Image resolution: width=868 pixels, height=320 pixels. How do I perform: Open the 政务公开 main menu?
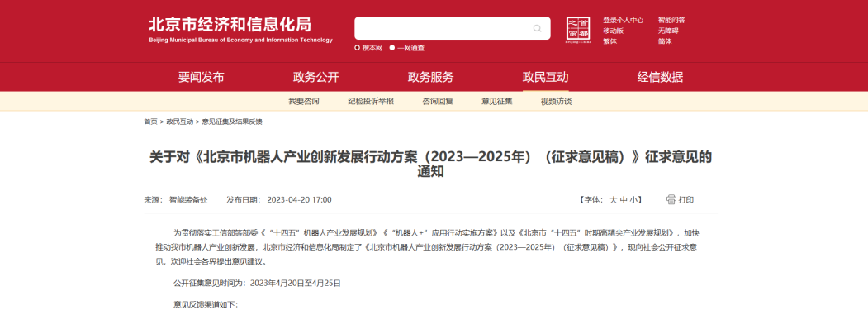coord(315,77)
